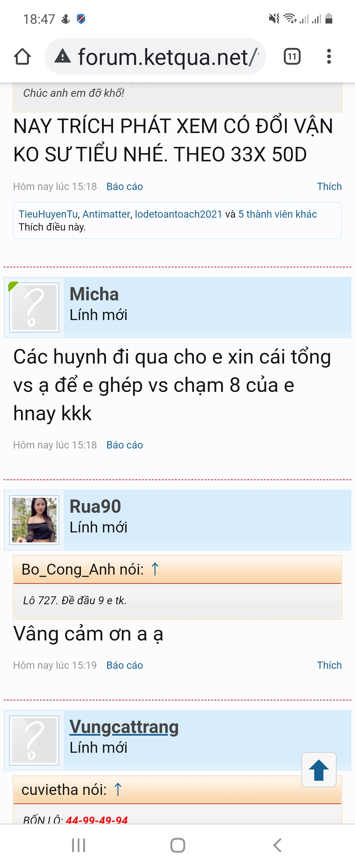Tap the blue scroll-to-top arrow button
355x868 pixels.
[319, 770]
